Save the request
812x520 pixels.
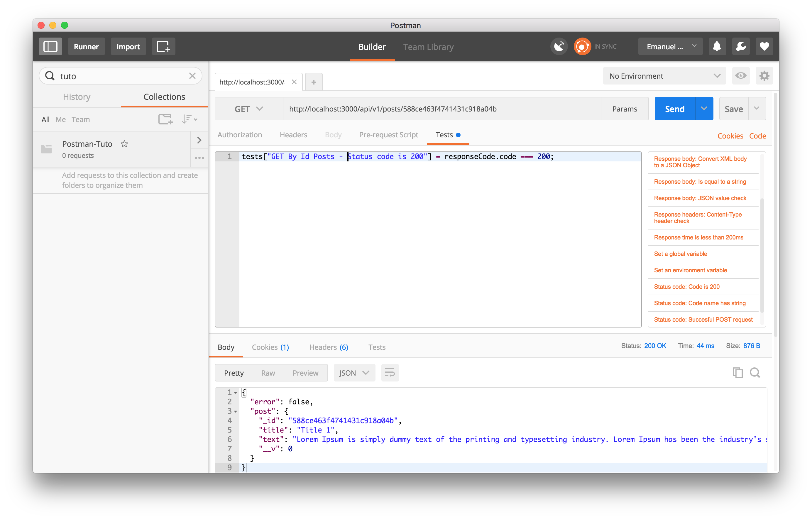tap(734, 109)
